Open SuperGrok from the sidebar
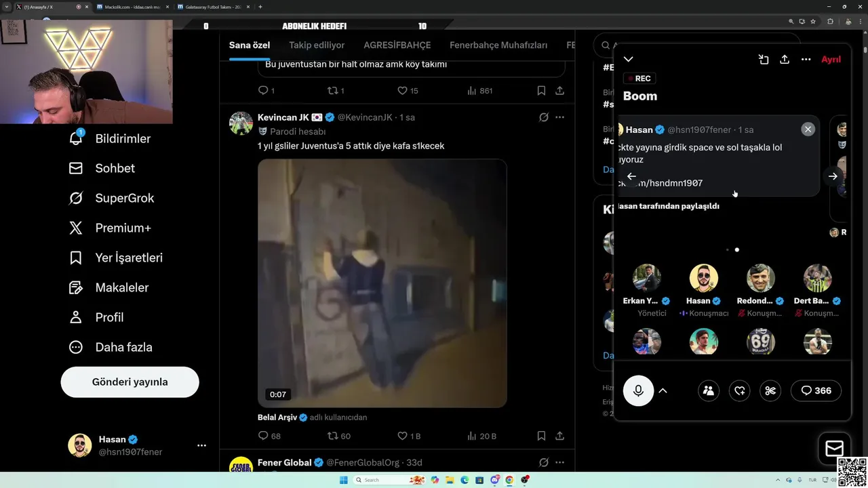Image resolution: width=868 pixels, height=488 pixels. coord(111,198)
